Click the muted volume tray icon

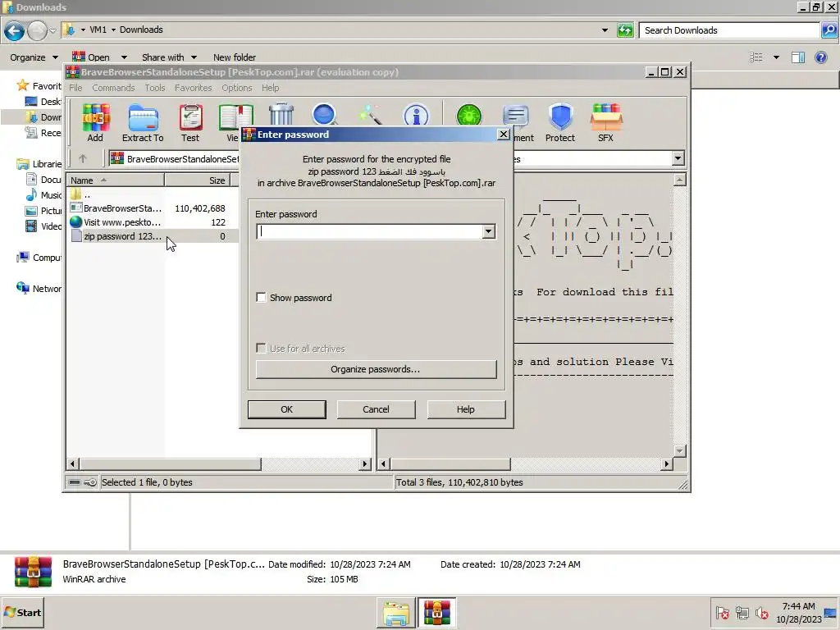click(762, 612)
